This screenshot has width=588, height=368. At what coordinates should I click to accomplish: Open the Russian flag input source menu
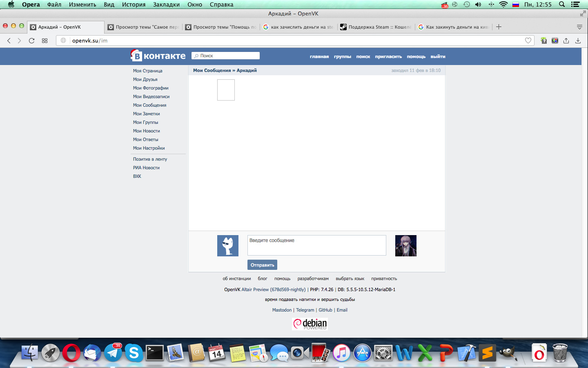[x=516, y=4]
